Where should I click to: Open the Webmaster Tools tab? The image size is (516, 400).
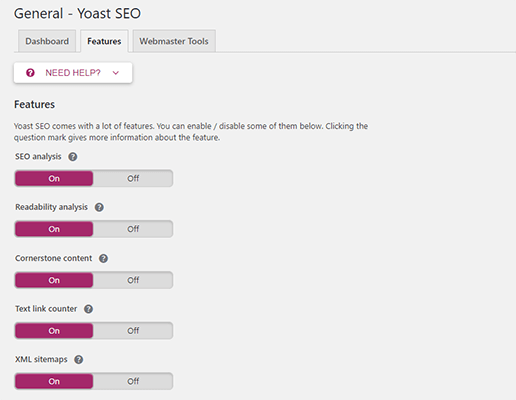pyautogui.click(x=174, y=41)
